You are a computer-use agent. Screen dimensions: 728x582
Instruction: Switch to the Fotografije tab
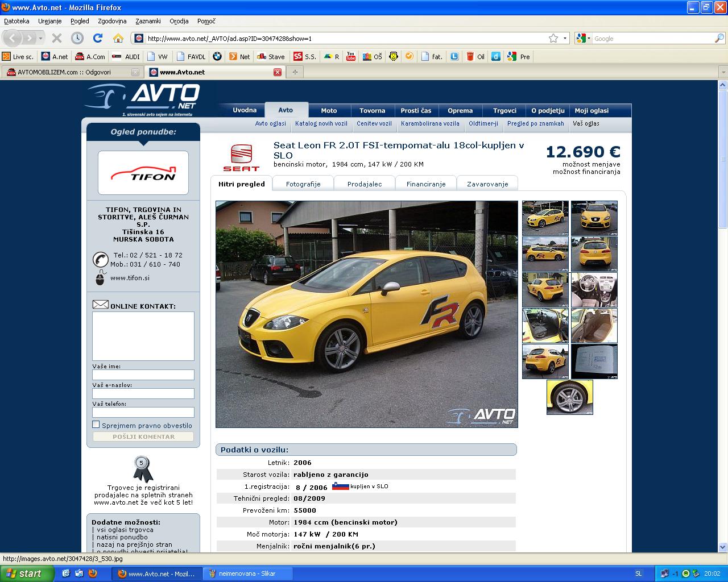(303, 184)
